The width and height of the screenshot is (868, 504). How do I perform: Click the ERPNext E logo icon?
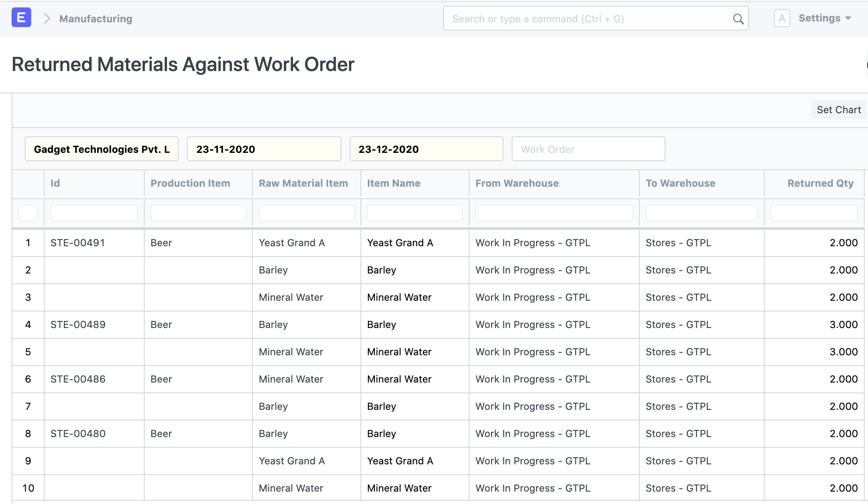[x=21, y=18]
